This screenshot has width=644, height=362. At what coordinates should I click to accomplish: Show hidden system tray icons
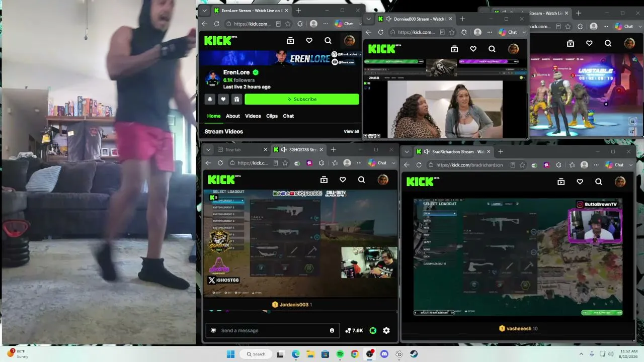[581, 354]
